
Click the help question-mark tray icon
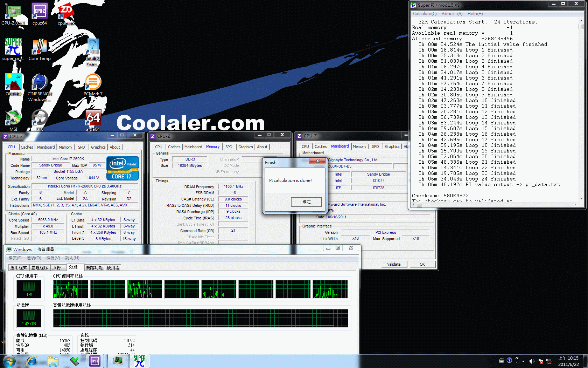pyautogui.click(x=509, y=360)
